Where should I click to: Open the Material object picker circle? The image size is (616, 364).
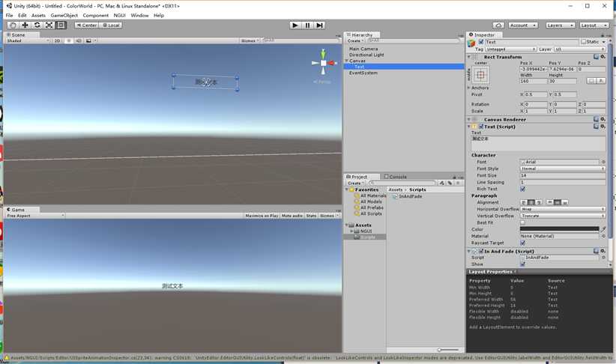tap(603, 236)
